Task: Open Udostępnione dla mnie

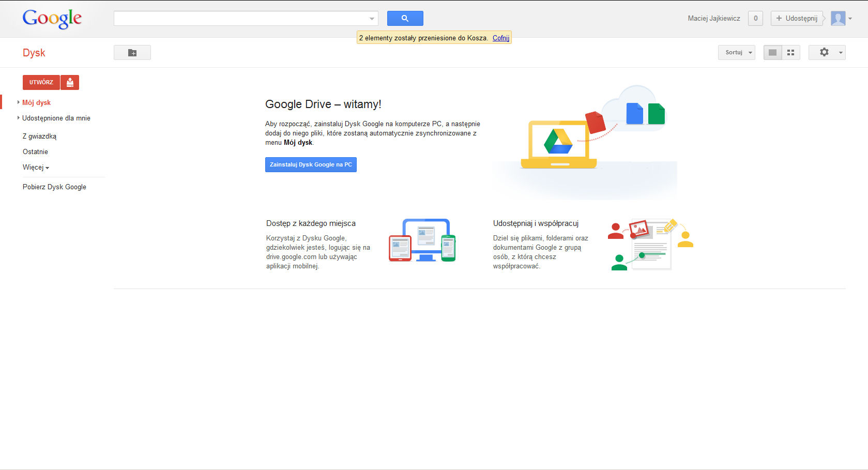Action: (56, 118)
